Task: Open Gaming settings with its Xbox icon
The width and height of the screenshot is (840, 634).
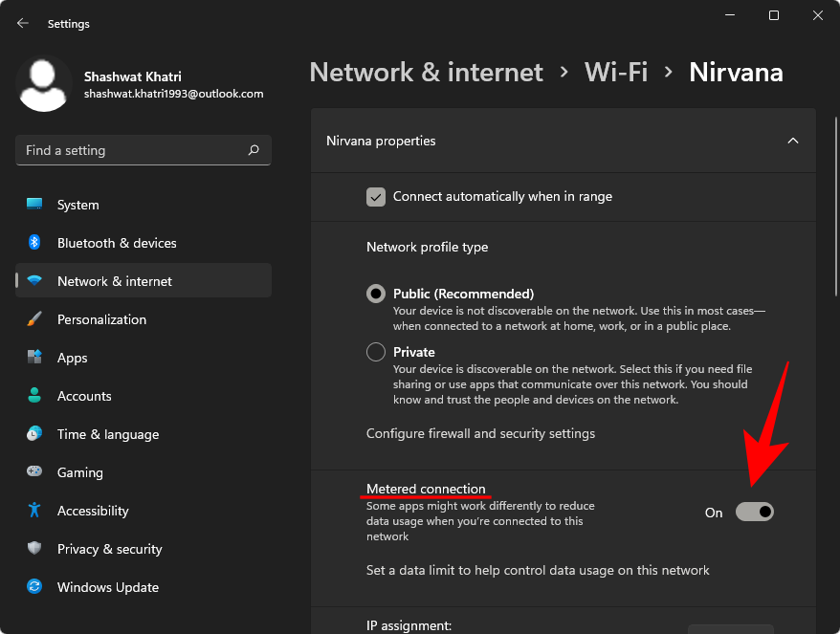Action: click(x=34, y=472)
